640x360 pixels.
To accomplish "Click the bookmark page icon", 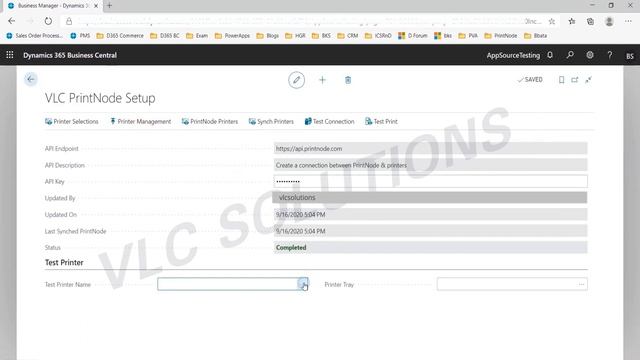I will coord(561,80).
